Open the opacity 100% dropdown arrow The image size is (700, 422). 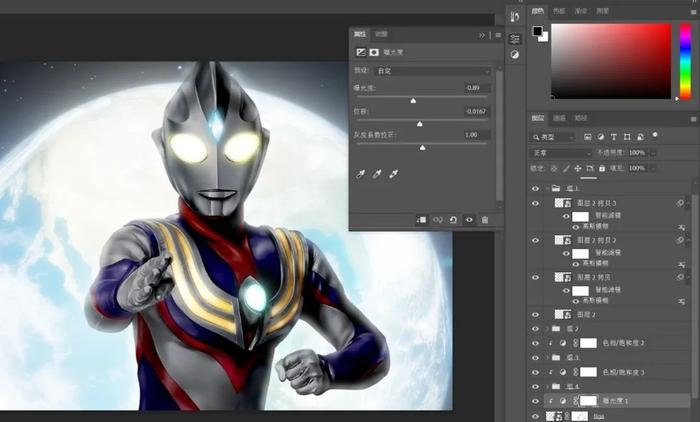[653, 153]
